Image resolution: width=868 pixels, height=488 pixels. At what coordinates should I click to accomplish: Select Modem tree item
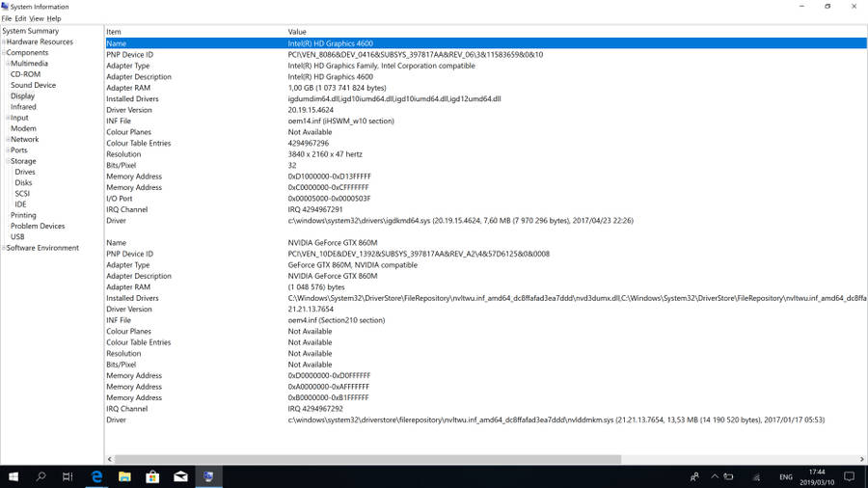click(23, 128)
